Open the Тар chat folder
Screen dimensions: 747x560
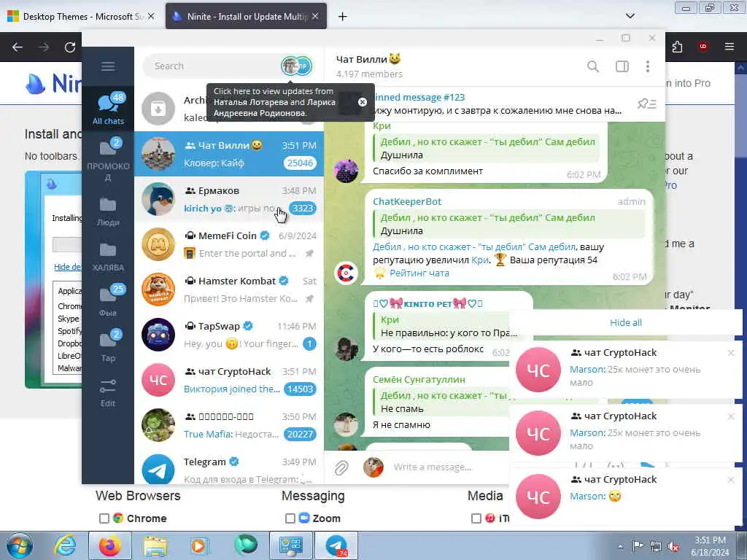[x=108, y=347]
